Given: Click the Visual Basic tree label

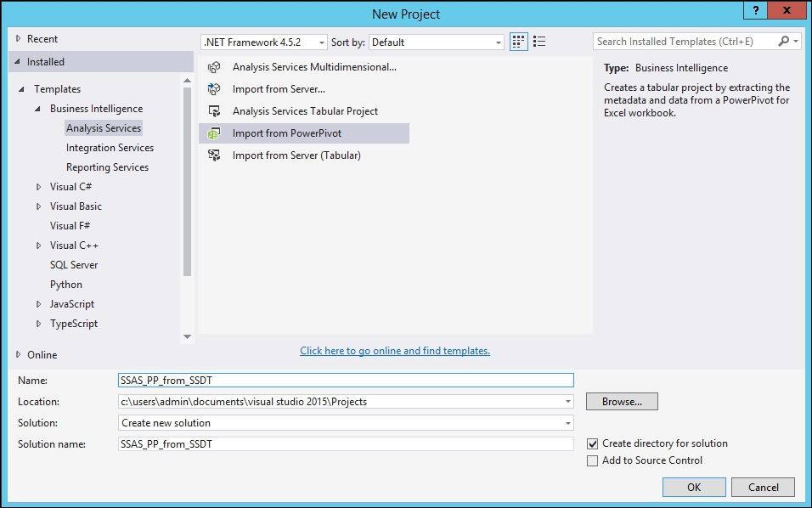Looking at the screenshot, I should pyautogui.click(x=76, y=206).
